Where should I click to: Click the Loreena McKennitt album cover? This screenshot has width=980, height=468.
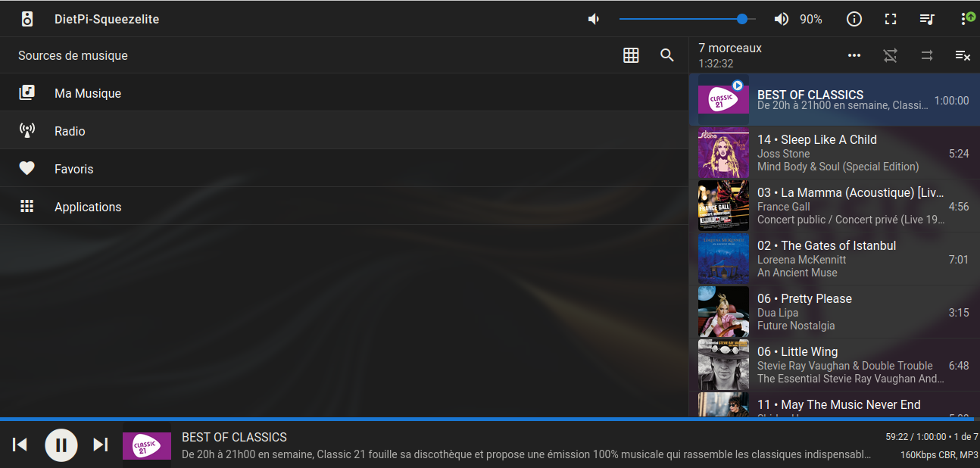723,259
